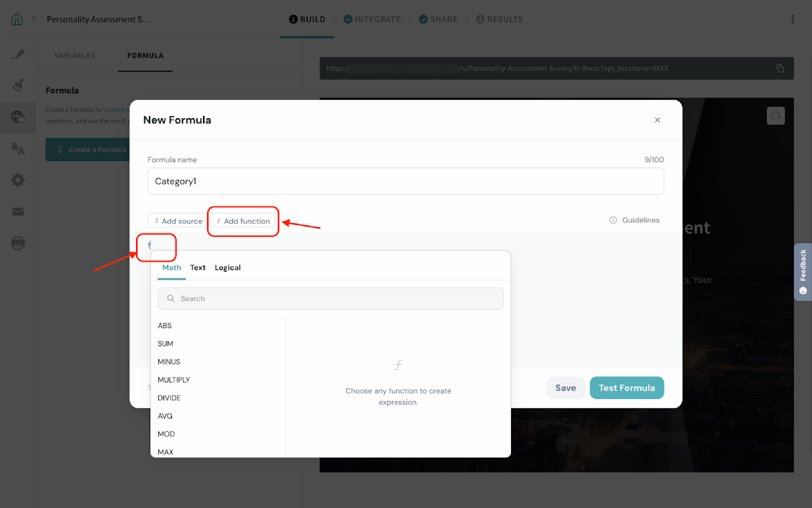Open the three-dot options menu

(x=792, y=19)
